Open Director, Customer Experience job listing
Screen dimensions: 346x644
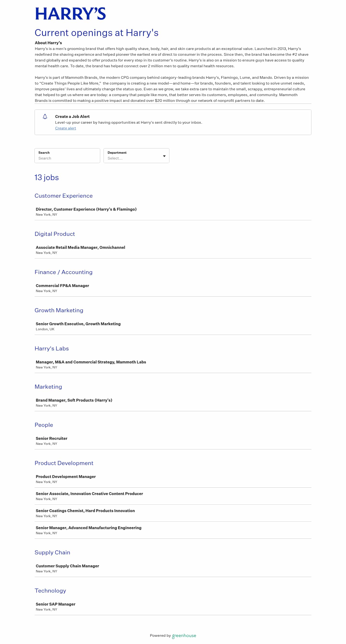tap(86, 209)
